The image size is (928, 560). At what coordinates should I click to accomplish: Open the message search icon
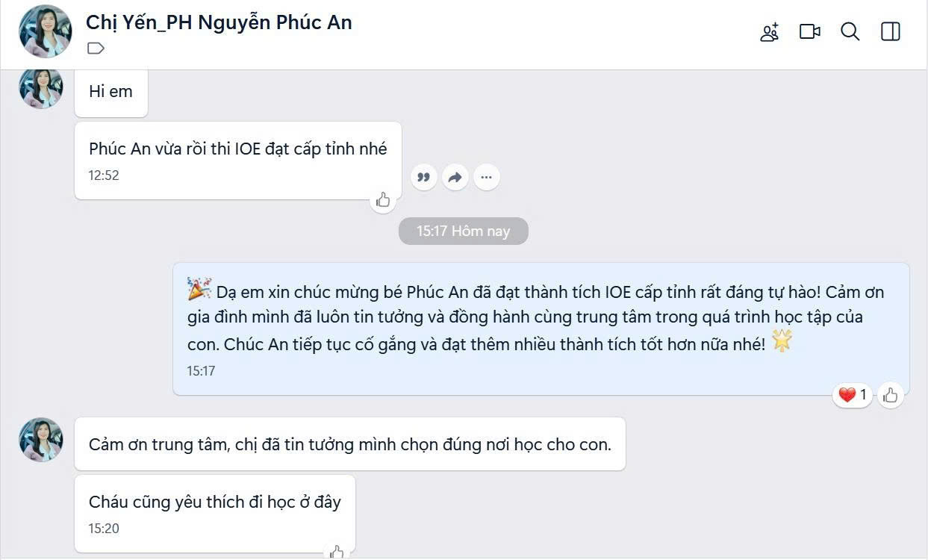click(850, 32)
